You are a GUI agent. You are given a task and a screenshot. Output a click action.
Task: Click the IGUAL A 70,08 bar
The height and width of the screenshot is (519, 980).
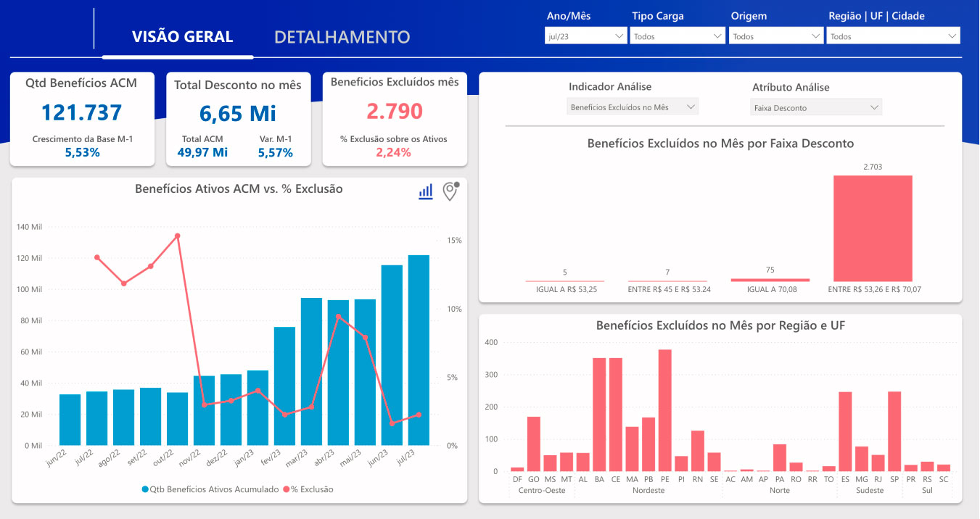(x=770, y=279)
